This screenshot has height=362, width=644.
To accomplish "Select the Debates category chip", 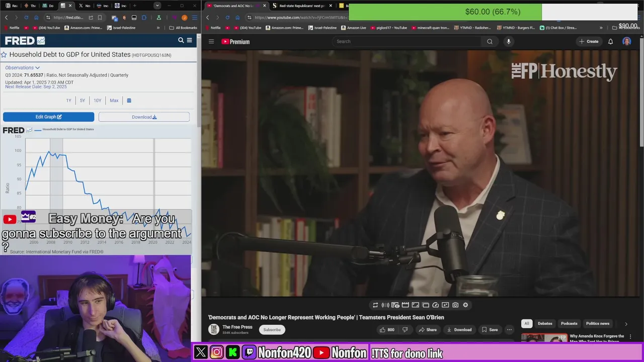I will coord(545,323).
